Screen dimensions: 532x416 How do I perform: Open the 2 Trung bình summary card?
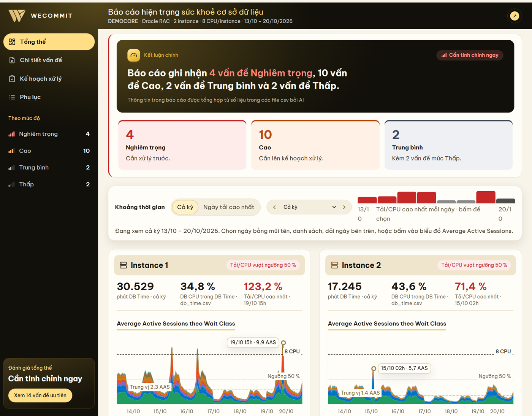tap(448, 145)
